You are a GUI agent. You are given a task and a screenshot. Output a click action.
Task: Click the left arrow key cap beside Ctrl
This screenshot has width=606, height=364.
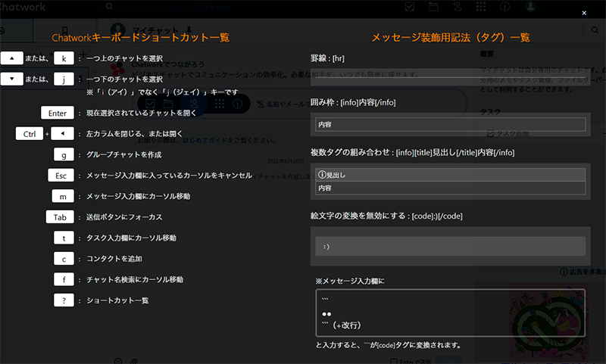pos(64,134)
